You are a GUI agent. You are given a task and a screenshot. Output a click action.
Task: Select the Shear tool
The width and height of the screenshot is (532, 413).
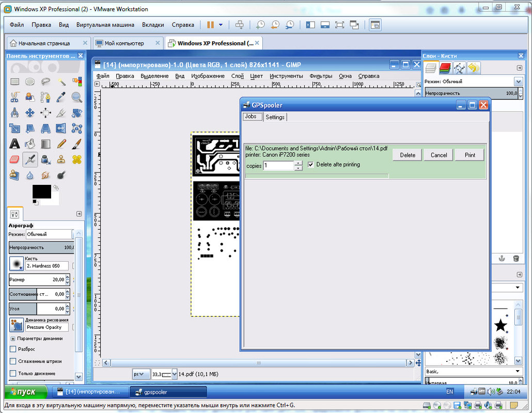coord(30,129)
